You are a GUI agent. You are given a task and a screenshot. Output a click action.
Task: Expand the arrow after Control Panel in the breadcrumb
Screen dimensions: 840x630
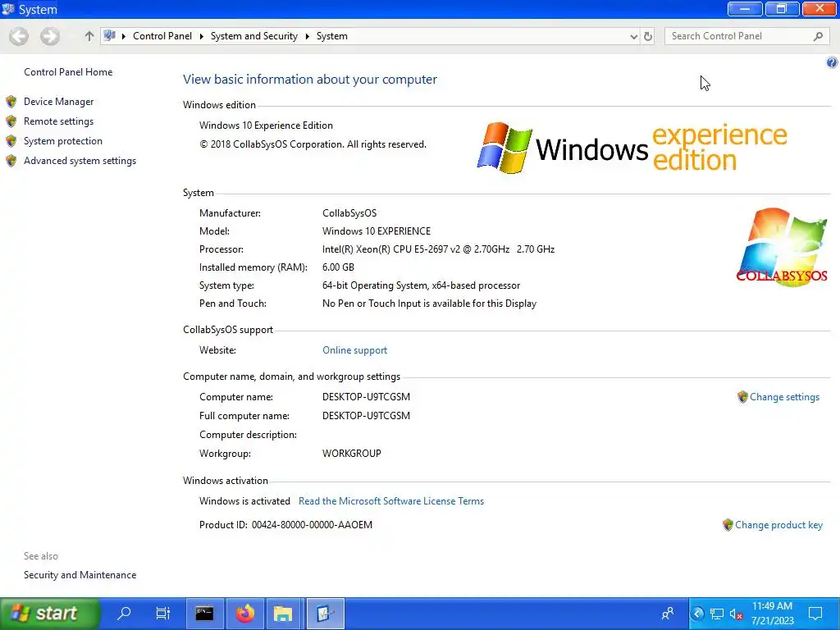tap(202, 36)
